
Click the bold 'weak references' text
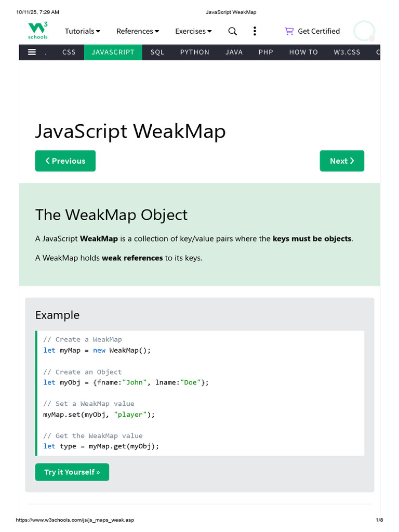pyautogui.click(x=132, y=258)
